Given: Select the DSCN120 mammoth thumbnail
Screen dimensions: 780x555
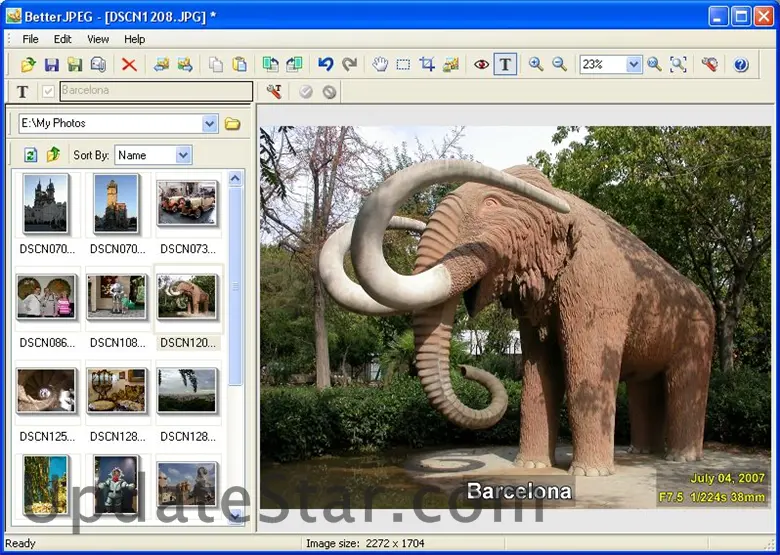Looking at the screenshot, I should point(188,296).
